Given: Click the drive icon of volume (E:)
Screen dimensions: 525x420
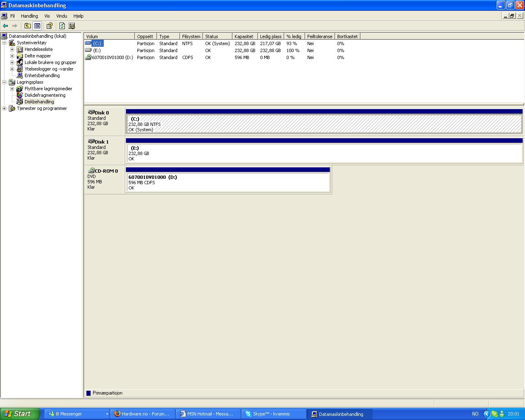Looking at the screenshot, I should click(88, 50).
